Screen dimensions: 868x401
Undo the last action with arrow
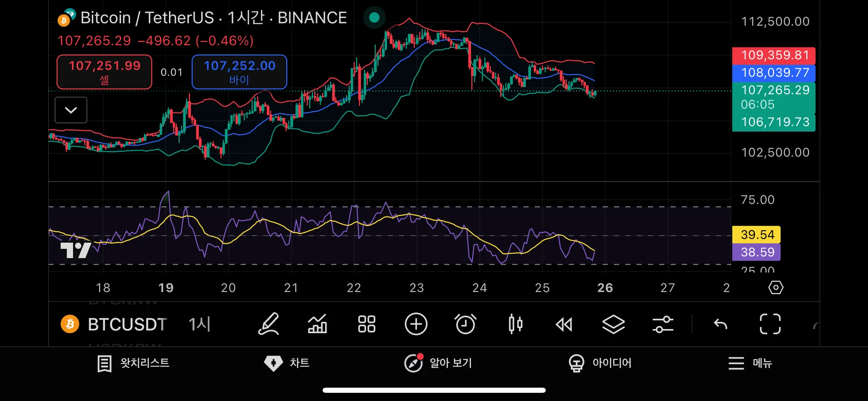[720, 324]
